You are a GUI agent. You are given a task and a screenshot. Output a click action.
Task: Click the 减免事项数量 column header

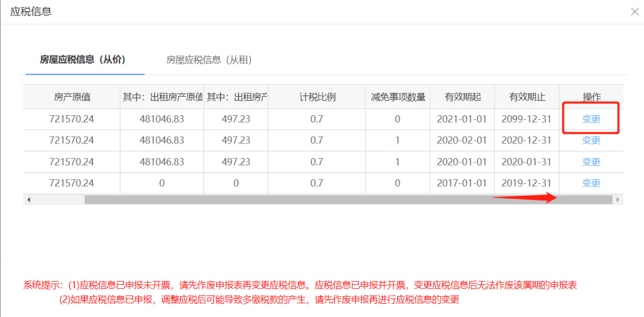pos(398,97)
